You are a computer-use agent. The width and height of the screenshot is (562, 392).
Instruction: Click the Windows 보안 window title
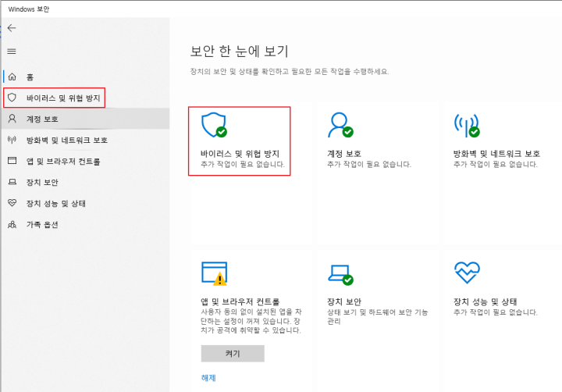click(29, 9)
